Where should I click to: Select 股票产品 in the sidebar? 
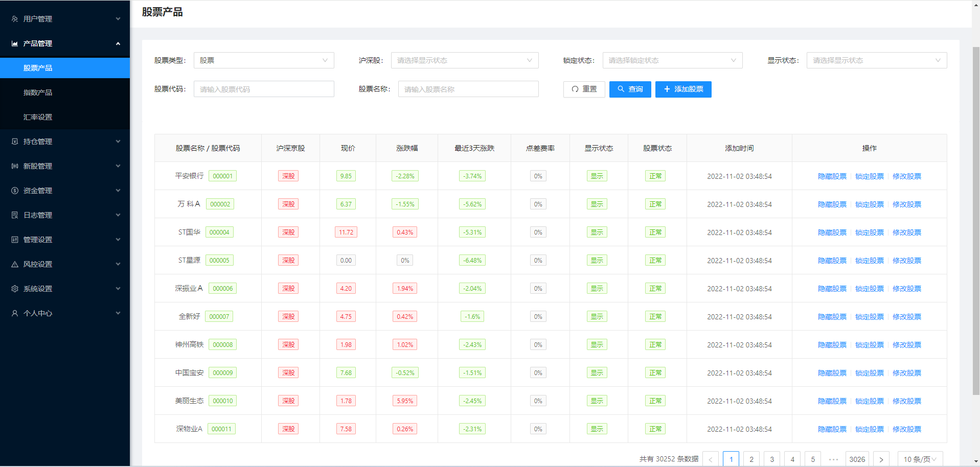pyautogui.click(x=65, y=68)
